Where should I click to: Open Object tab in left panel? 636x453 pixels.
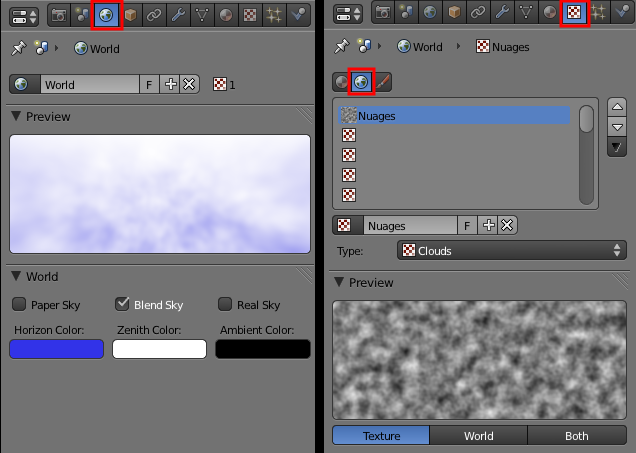pyautogui.click(x=130, y=15)
